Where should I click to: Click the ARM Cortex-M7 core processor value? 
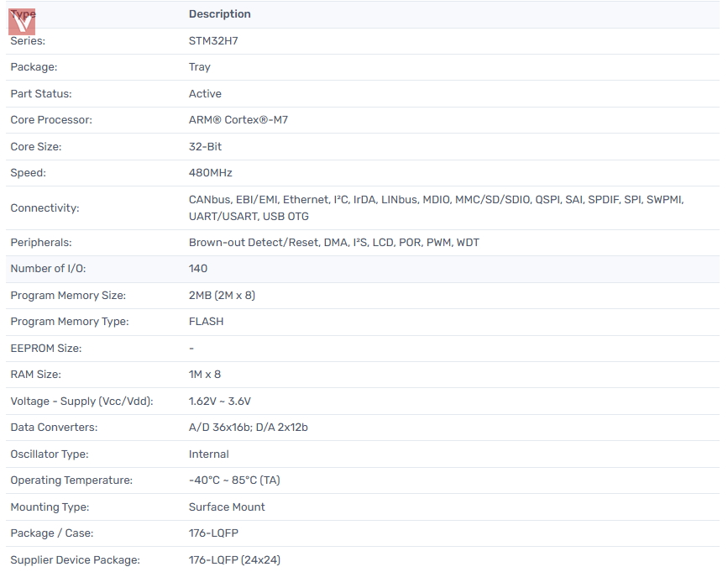(x=238, y=120)
